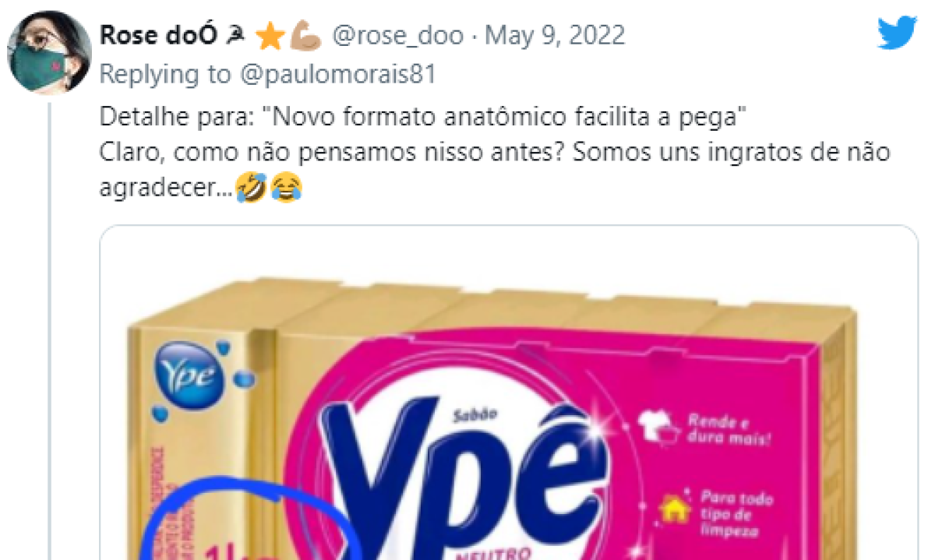Open the @paulomorais81 reply mention
Viewport: 935px width, 560px height.
pyautogui.click(x=337, y=75)
